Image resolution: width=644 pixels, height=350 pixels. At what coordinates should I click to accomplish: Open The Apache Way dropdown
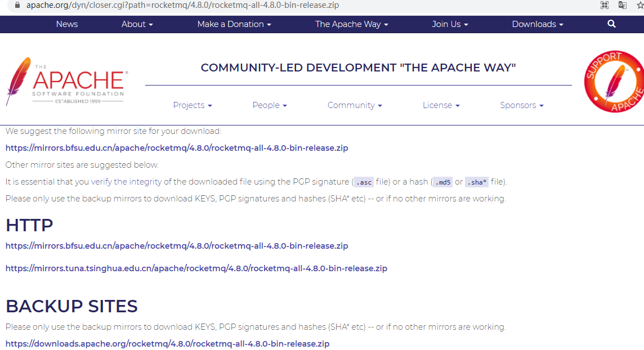tap(352, 24)
